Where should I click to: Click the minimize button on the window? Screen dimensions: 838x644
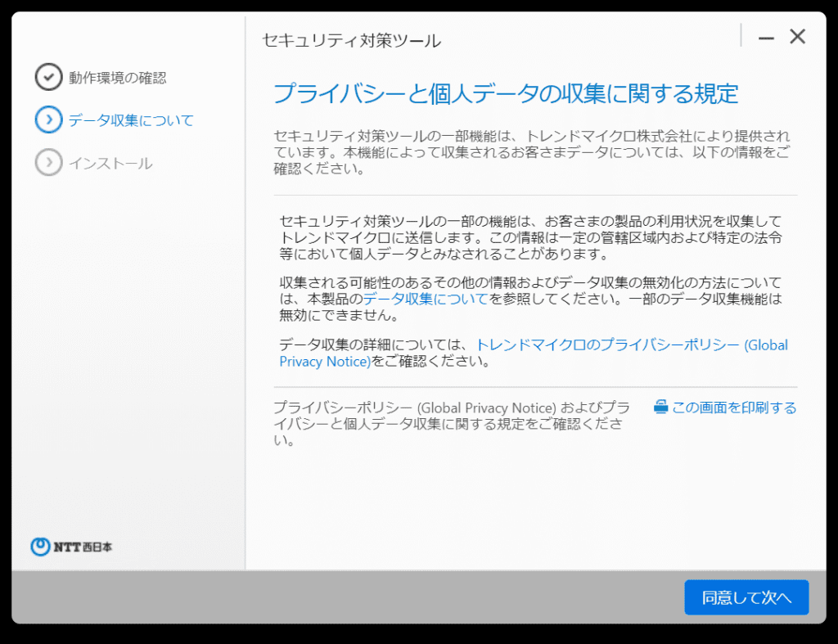click(765, 37)
